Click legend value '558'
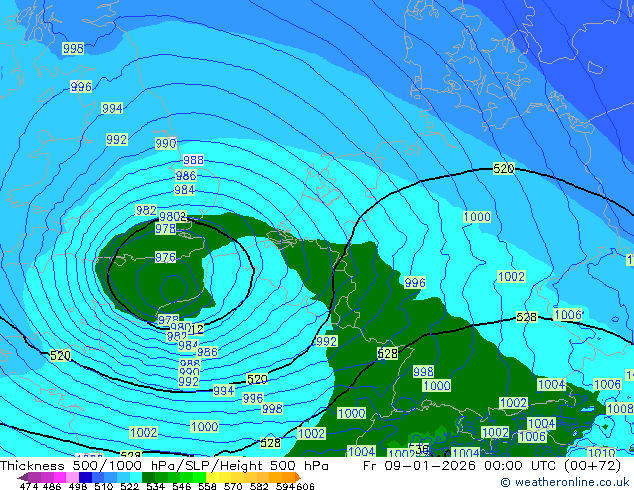Viewport: 634px width, 490px height. (207, 486)
